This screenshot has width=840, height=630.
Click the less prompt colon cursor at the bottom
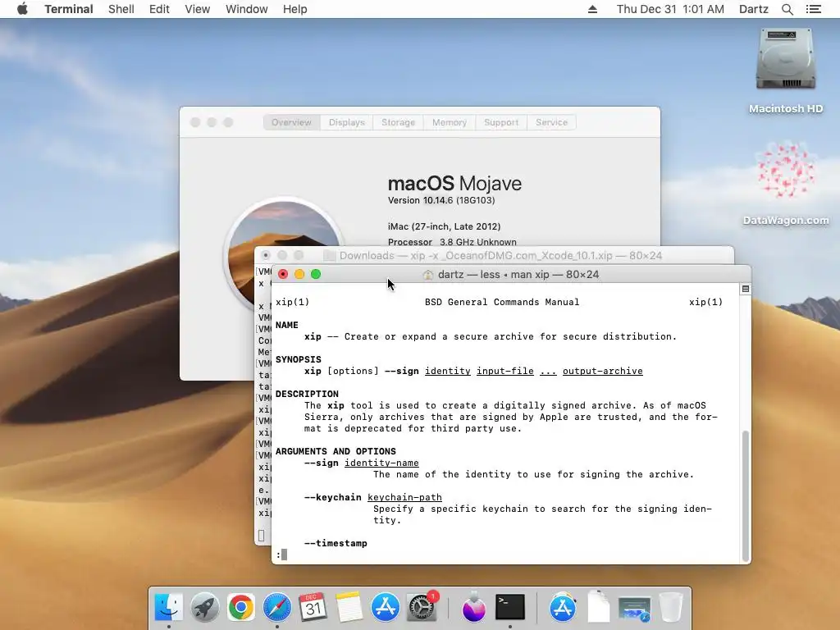tap(282, 555)
